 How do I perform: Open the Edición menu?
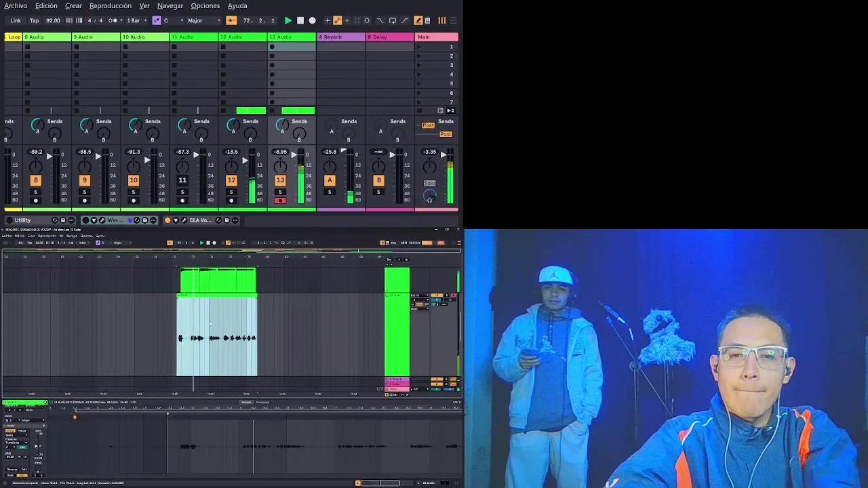point(46,5)
